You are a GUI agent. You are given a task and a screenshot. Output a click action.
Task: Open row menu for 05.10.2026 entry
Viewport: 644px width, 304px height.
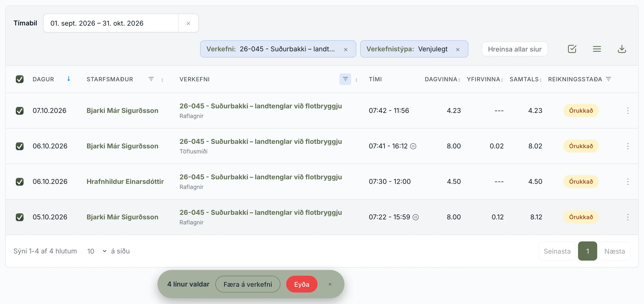point(627,217)
